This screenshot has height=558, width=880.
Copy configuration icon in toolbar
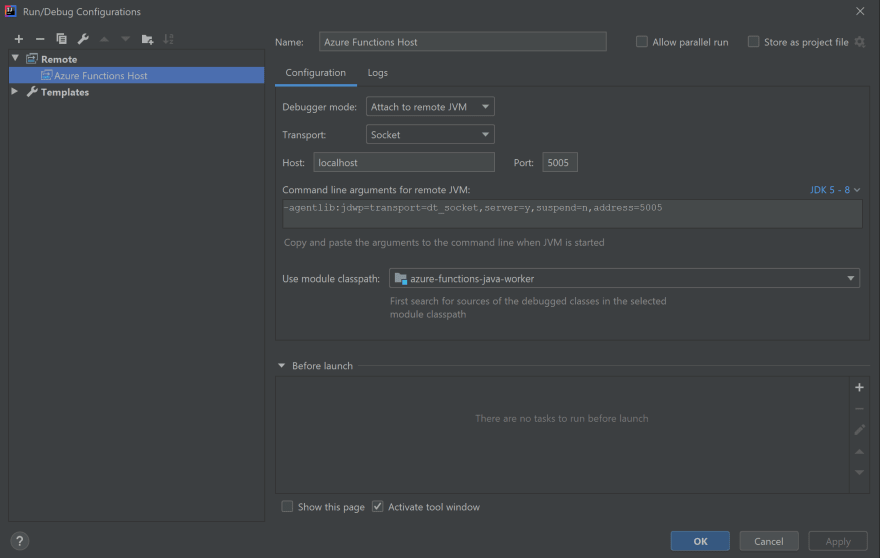coord(61,39)
